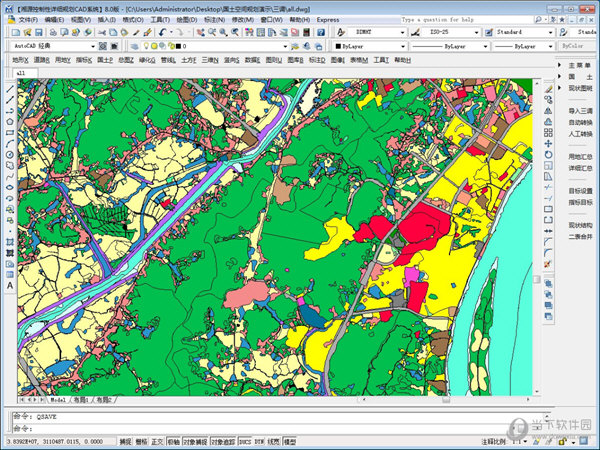Select the Erase tool in modify toolbar
The width and height of the screenshot is (600, 450).
click(548, 87)
